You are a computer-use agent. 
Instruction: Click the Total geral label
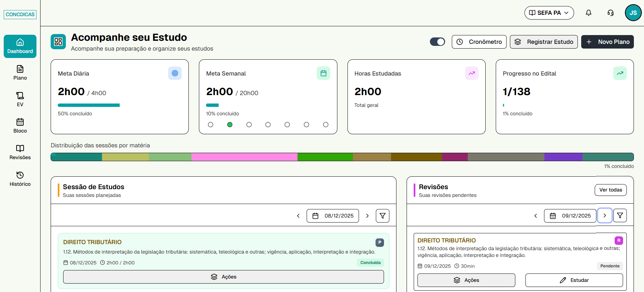point(366,105)
